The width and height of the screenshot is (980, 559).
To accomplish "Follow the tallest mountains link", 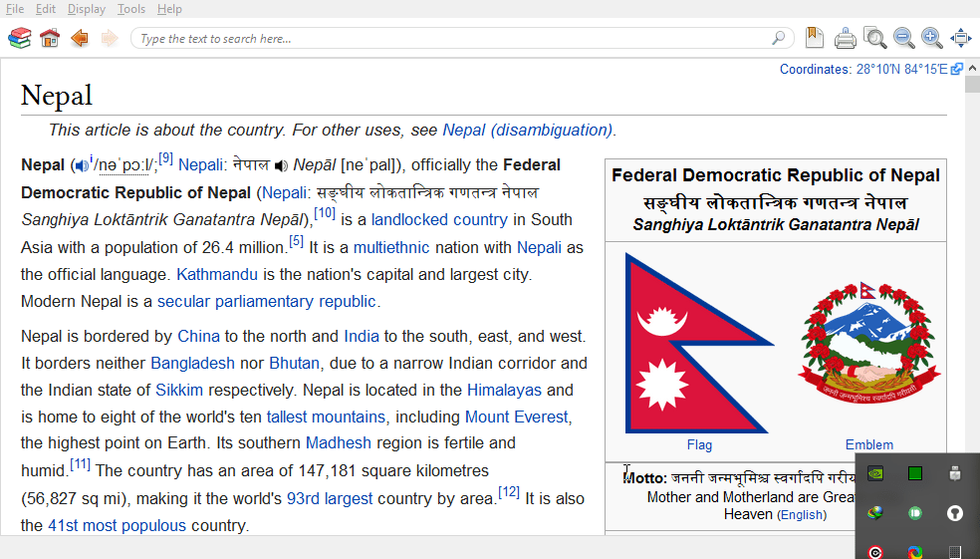I will tap(326, 418).
